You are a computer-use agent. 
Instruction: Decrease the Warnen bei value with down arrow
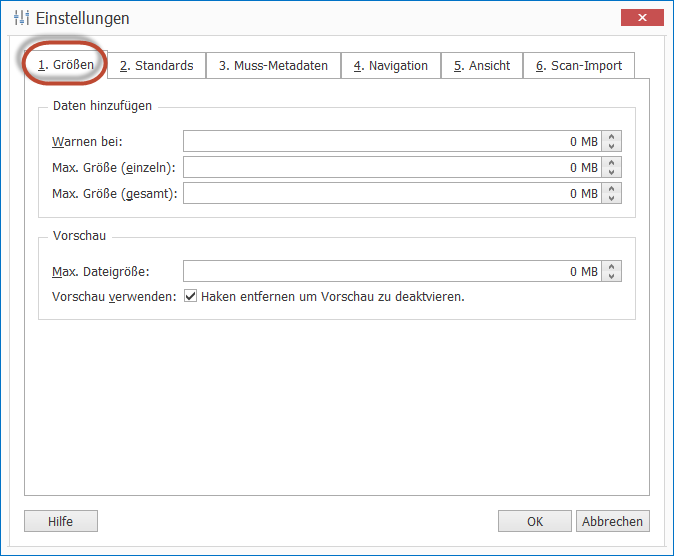pos(613,146)
